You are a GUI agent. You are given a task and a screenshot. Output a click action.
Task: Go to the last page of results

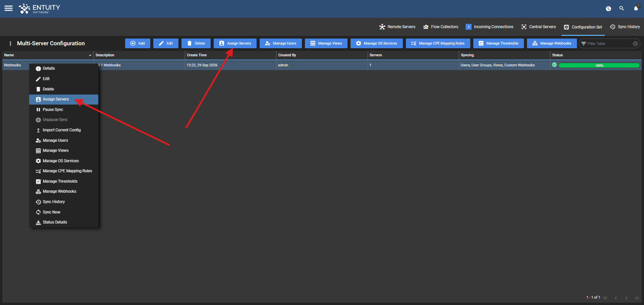point(637,298)
